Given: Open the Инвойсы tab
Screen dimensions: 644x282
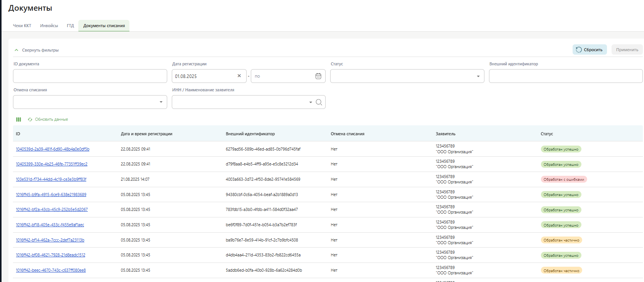Looking at the screenshot, I should [49, 26].
